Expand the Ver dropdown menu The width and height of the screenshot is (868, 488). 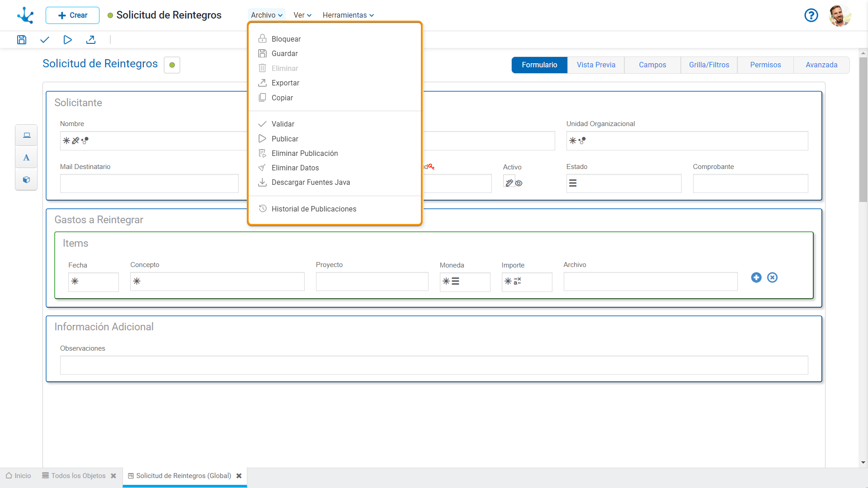(302, 15)
